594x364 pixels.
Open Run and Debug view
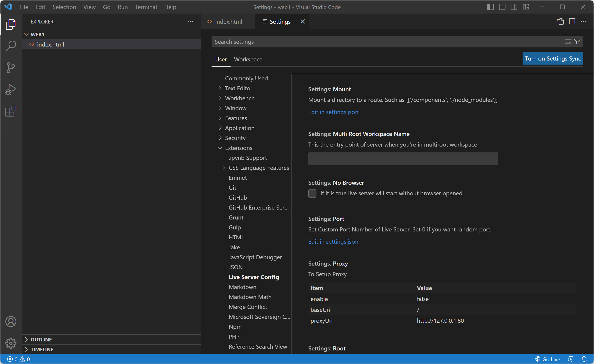point(11,89)
